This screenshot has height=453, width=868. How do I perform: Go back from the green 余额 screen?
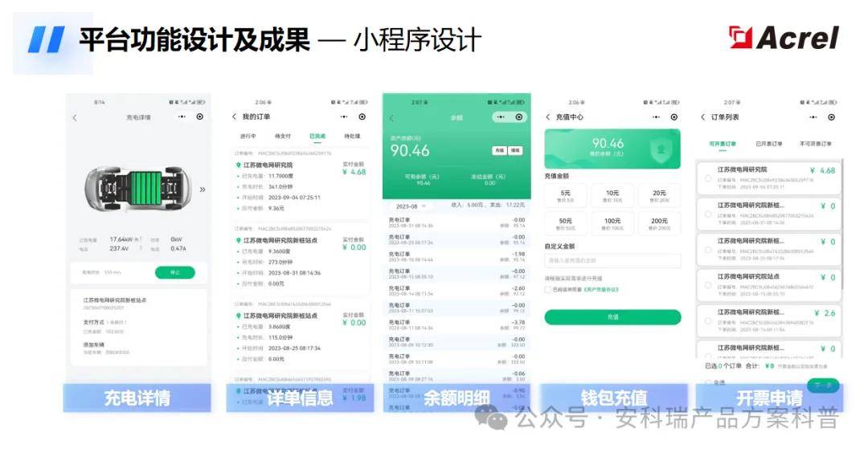392,118
